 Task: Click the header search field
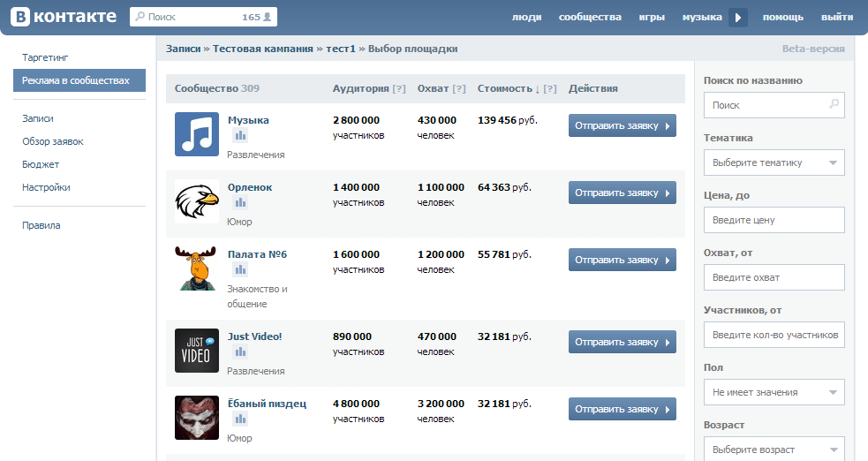(203, 17)
